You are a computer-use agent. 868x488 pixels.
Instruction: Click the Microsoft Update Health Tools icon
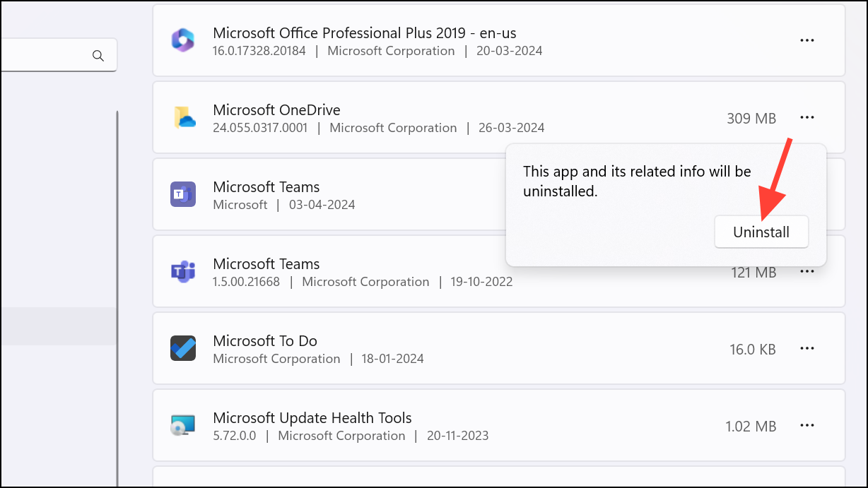183,425
